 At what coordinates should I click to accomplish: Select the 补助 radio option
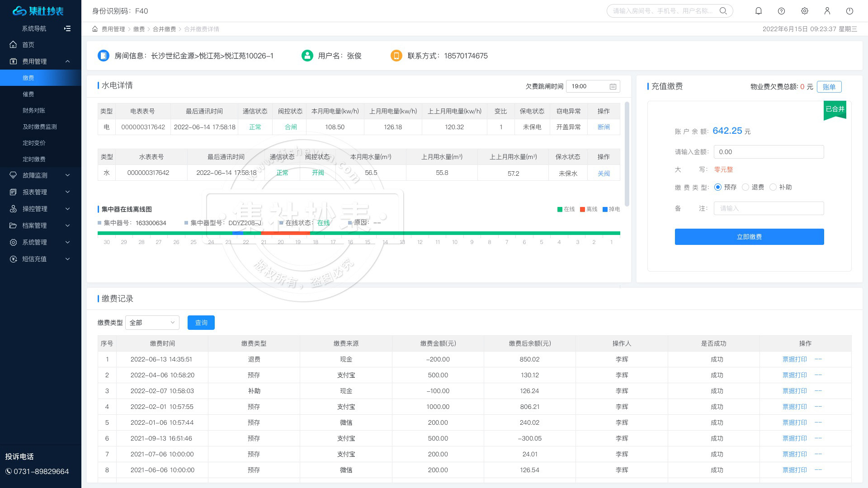pyautogui.click(x=773, y=187)
